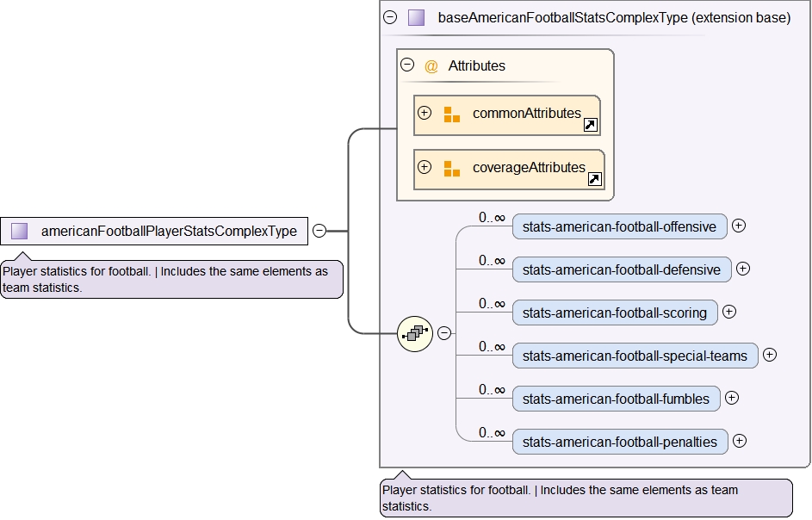Click the coverageAttributes reference arrow icon
The height and width of the screenshot is (520, 812).
[594, 180]
